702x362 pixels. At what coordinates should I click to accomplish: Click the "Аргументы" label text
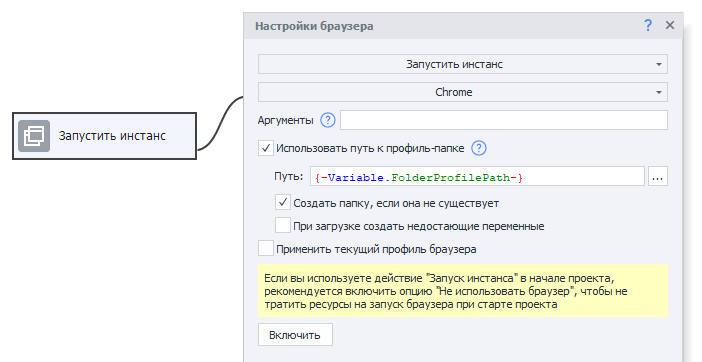285,120
